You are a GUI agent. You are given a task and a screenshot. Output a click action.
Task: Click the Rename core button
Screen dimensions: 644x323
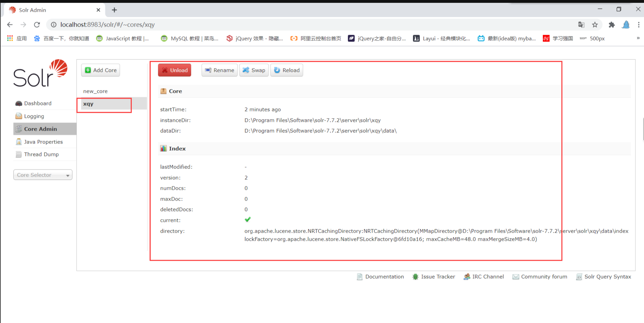[219, 70]
